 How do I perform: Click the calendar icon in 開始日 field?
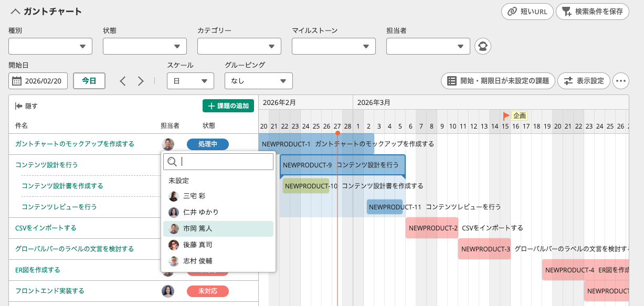point(17,81)
